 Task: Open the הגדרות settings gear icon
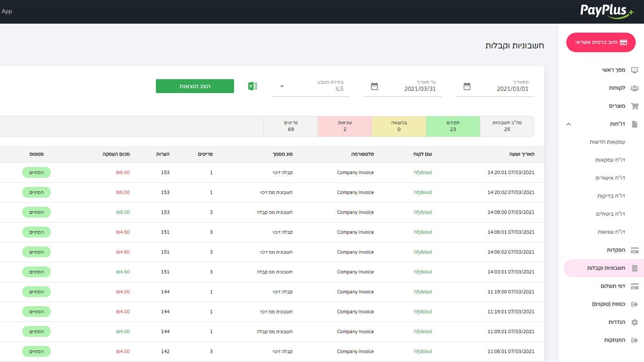click(x=635, y=322)
